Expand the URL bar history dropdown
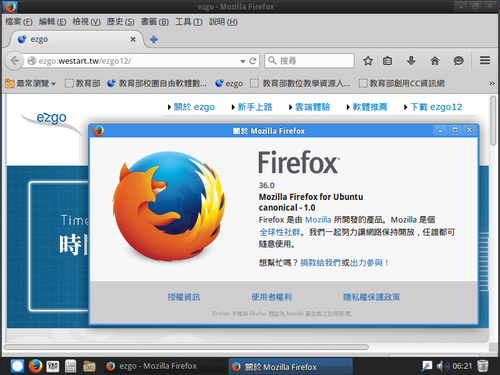The width and height of the screenshot is (500, 375). [x=242, y=61]
